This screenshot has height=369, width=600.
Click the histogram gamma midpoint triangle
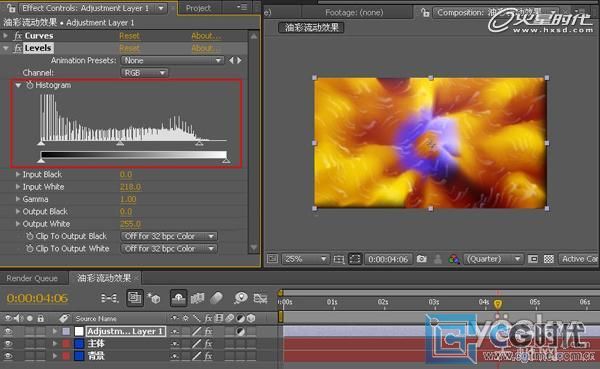[120, 143]
